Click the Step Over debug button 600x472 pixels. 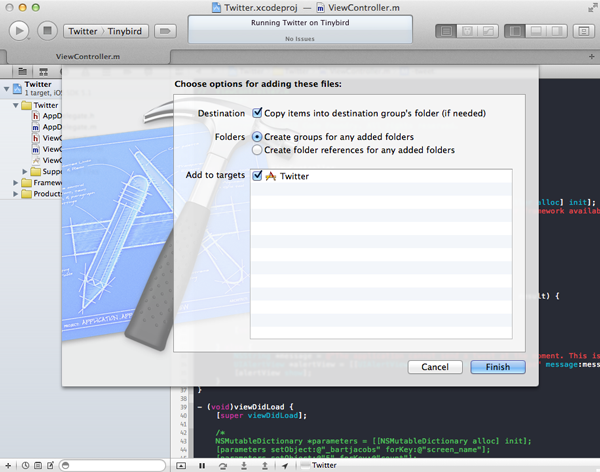pyautogui.click(x=223, y=465)
